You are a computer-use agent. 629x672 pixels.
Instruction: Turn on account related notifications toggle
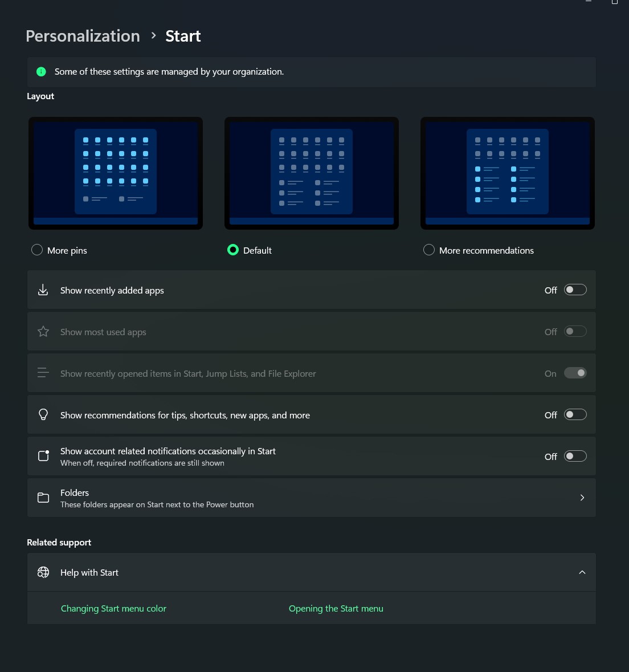575,456
